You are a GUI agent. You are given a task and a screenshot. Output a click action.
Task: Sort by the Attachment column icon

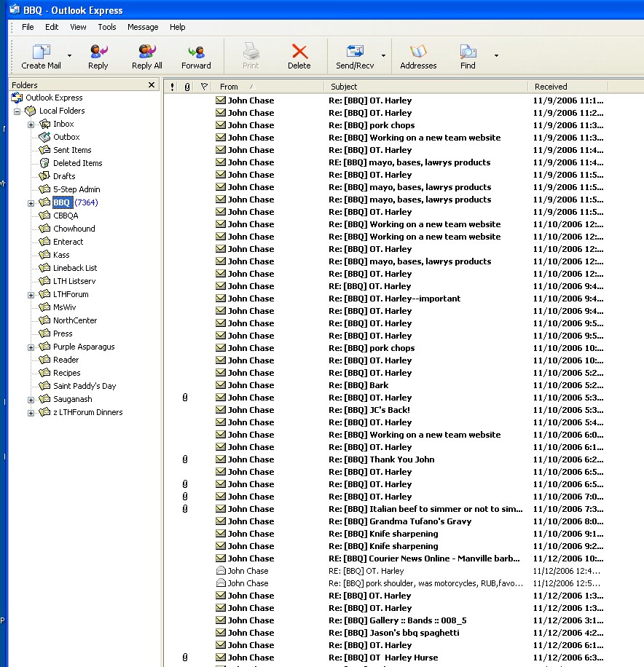(186, 87)
